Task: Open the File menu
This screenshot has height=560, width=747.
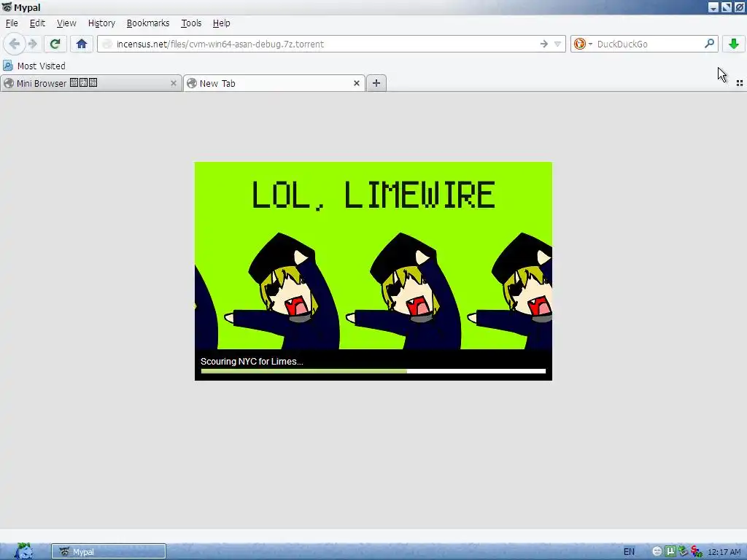Action: pos(12,23)
